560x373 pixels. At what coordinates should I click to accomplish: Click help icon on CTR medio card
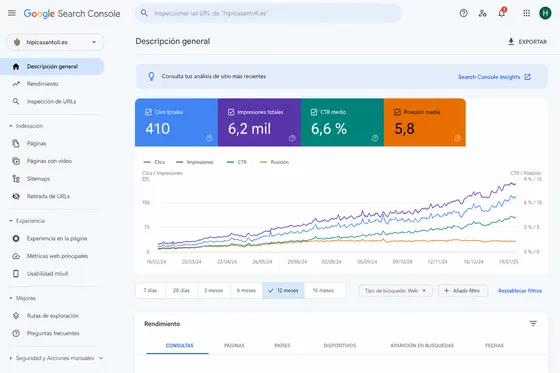pos(375,138)
